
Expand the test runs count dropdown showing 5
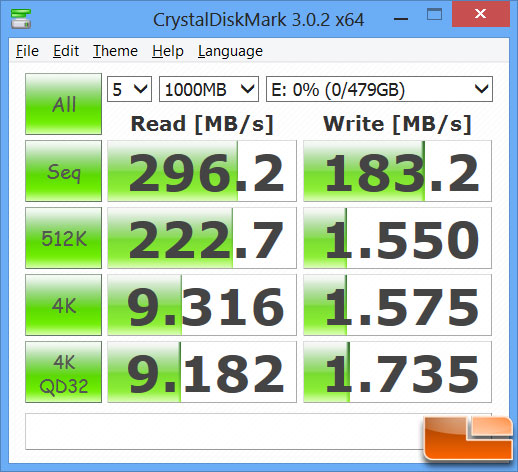pyautogui.click(x=129, y=89)
